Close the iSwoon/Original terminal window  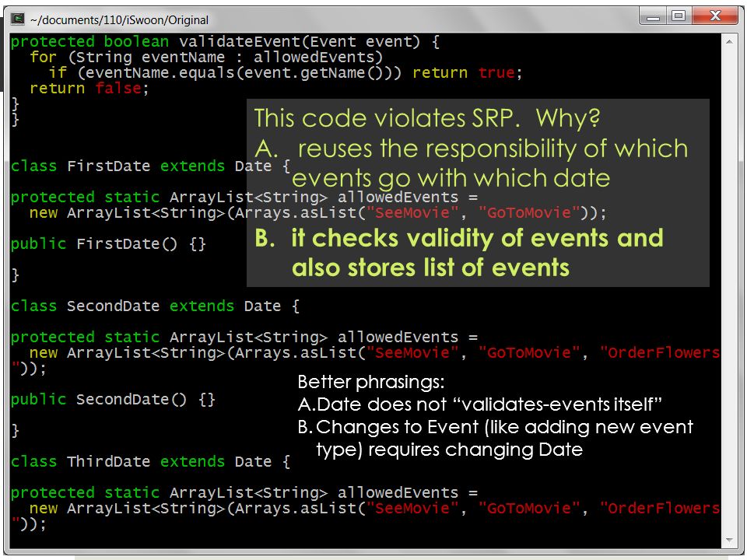click(x=714, y=16)
